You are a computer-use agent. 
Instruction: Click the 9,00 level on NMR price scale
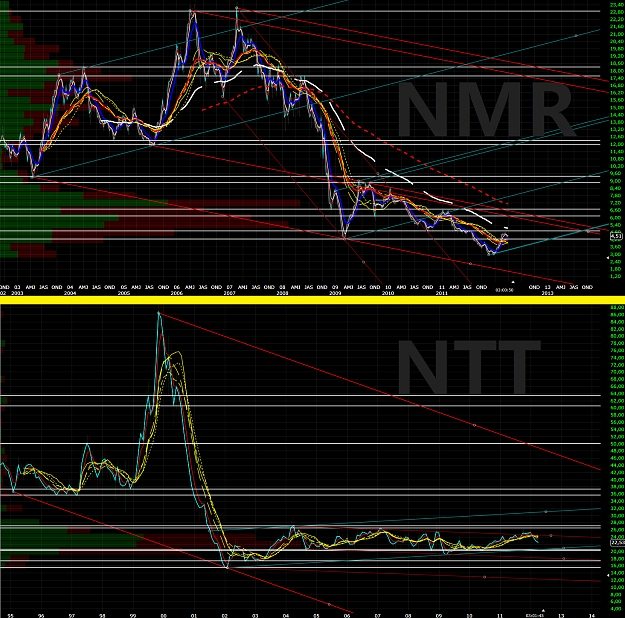616,181
